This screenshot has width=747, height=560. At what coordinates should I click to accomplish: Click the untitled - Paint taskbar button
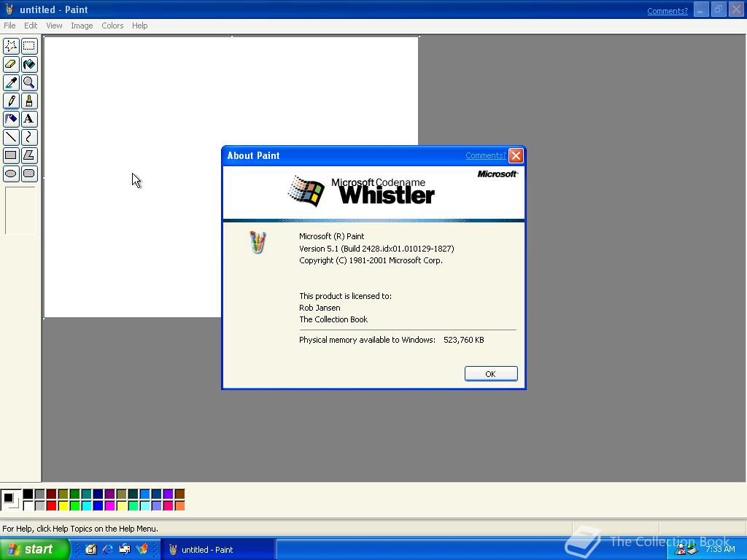(x=217, y=550)
